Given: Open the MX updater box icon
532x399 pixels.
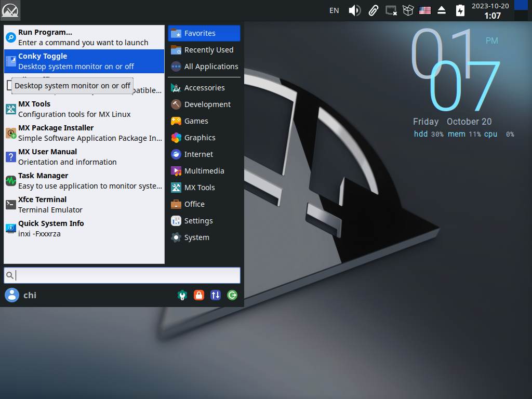Looking at the screenshot, I should (408, 10).
